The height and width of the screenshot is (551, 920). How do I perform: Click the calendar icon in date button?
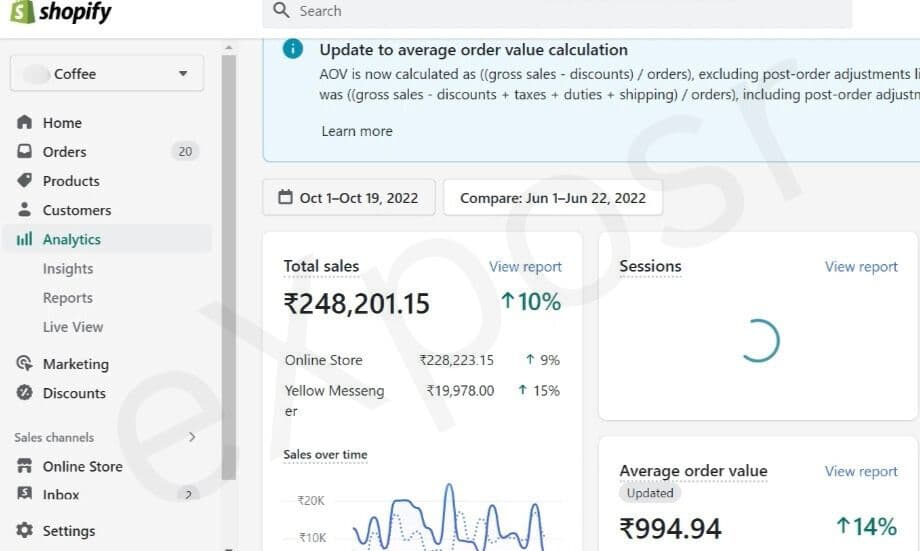pos(285,197)
